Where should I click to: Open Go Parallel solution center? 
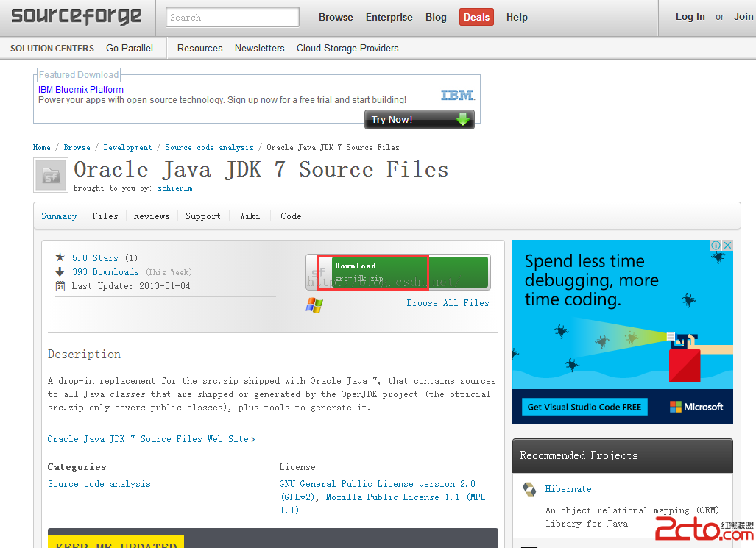coord(130,49)
